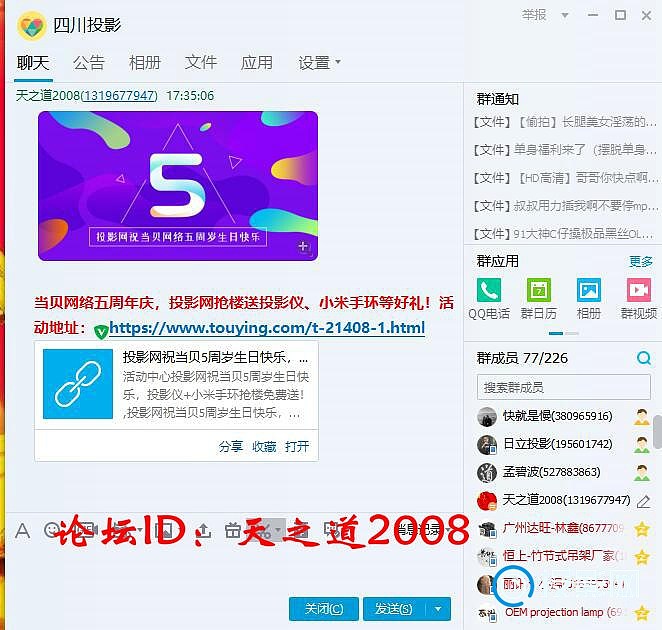
Task: Click the sender QQ number 1319677947 link
Action: pos(119,96)
